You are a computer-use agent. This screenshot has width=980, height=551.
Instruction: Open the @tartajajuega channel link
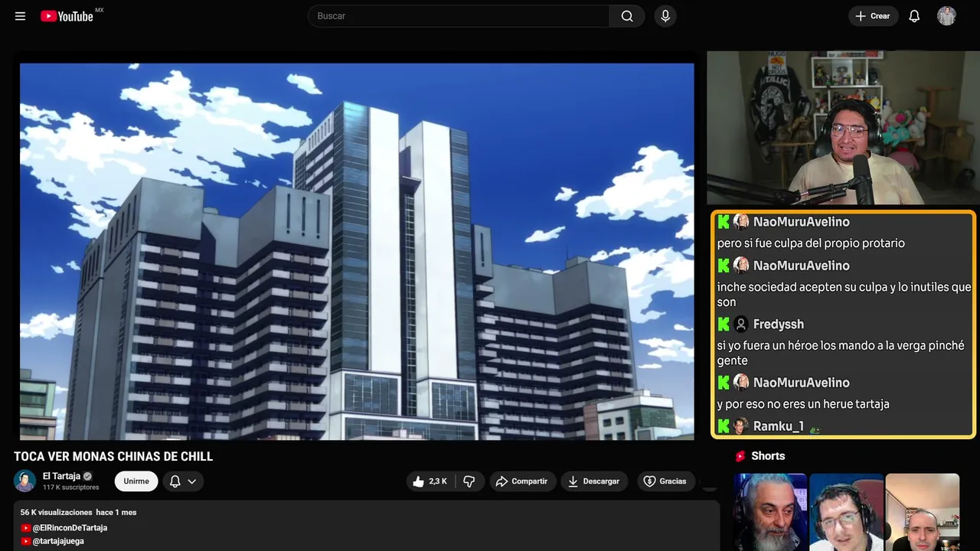[58, 541]
